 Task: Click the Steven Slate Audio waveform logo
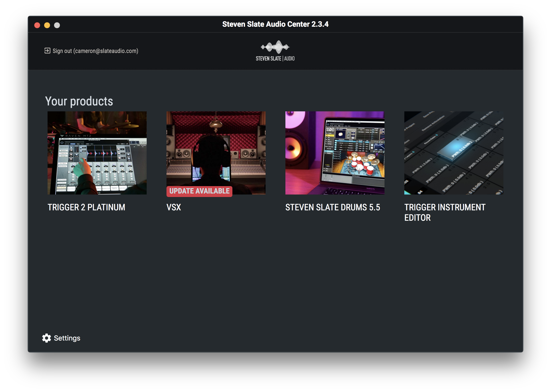tap(275, 51)
